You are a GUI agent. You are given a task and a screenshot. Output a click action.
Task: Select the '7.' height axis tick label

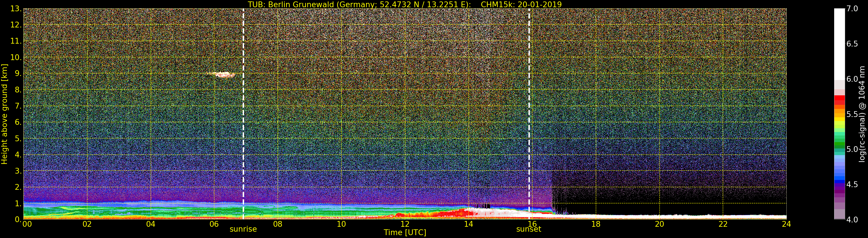(x=18, y=106)
